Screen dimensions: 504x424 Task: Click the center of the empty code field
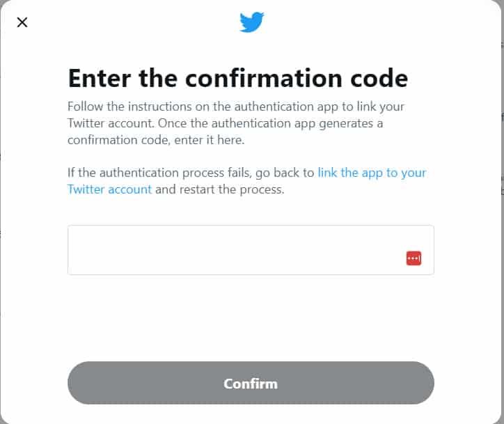251,250
